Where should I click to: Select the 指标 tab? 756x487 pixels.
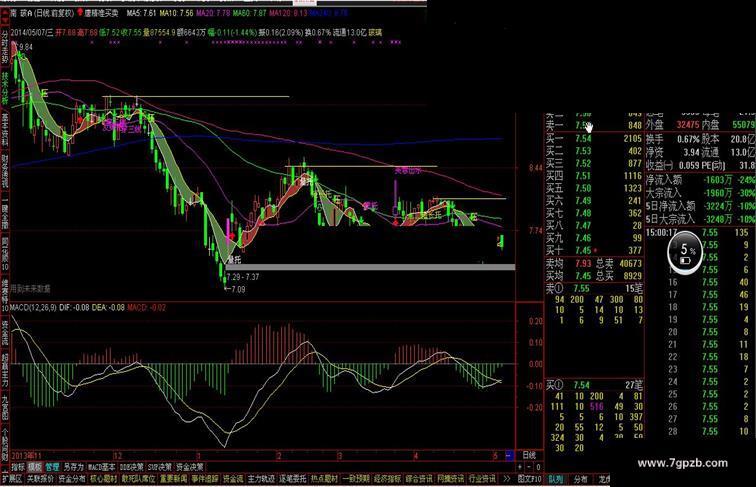click(x=18, y=467)
